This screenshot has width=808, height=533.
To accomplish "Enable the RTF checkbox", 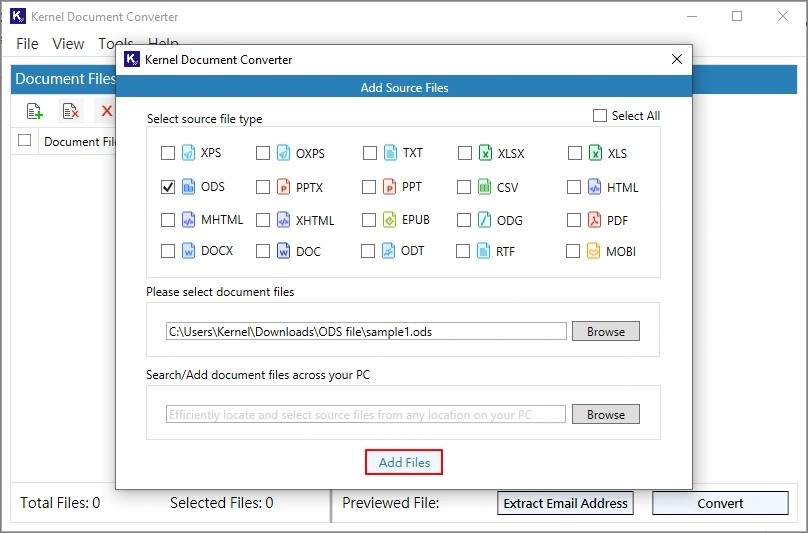I will pyautogui.click(x=463, y=251).
